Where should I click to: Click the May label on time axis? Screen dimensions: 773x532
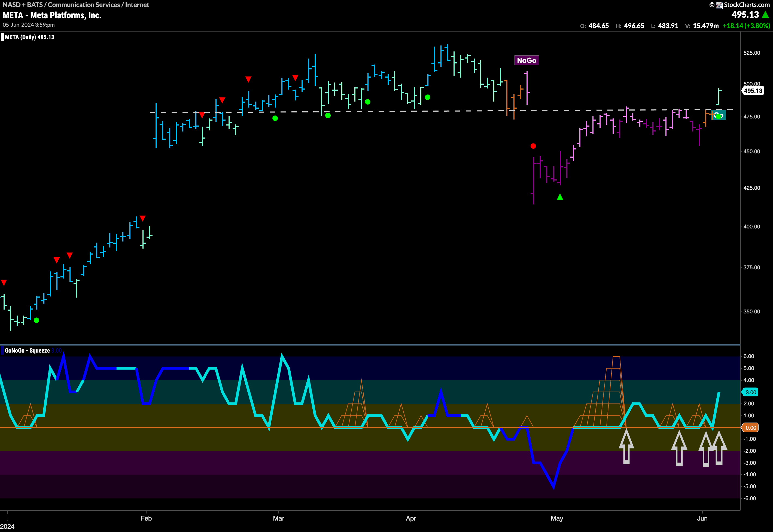coord(557,518)
